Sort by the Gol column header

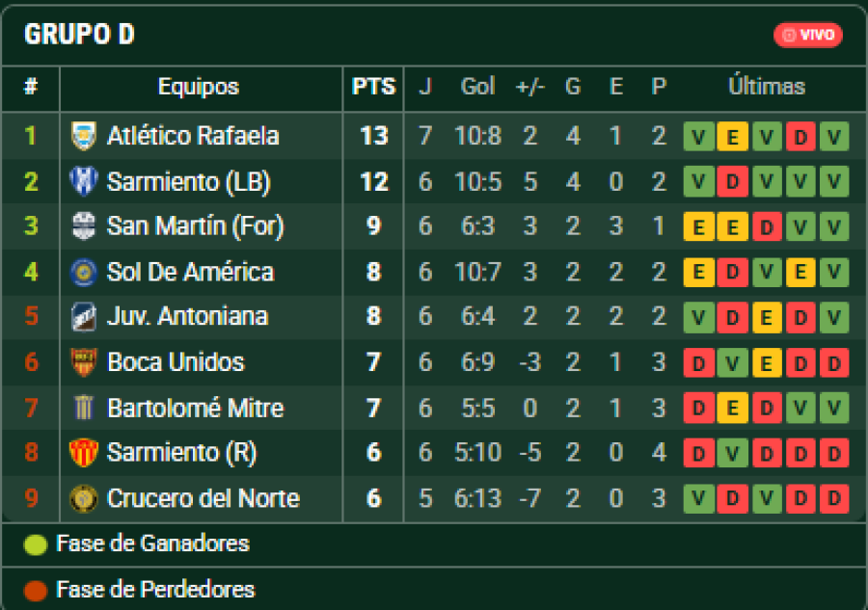click(x=477, y=87)
